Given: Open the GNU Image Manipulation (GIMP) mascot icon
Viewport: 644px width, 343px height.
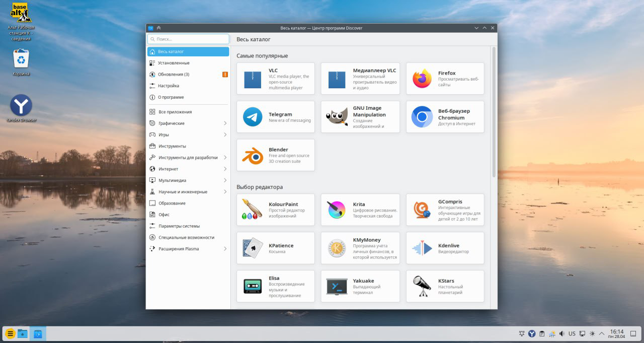Looking at the screenshot, I should (337, 117).
